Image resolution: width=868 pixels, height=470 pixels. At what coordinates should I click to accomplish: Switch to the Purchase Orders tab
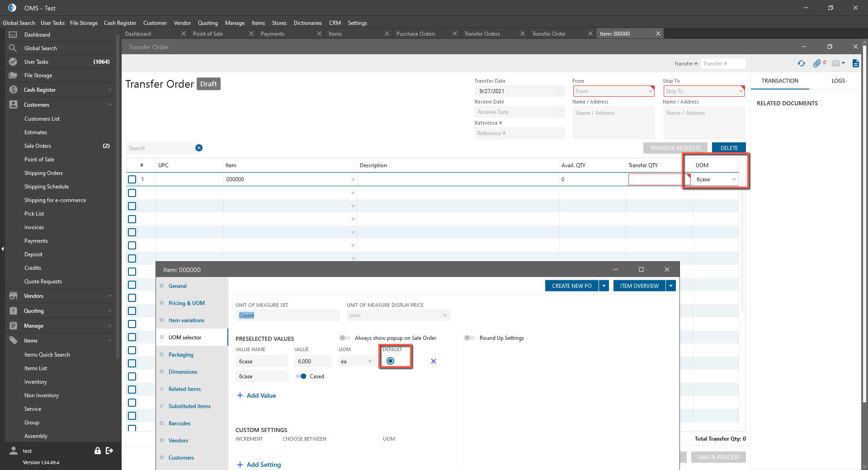point(416,34)
